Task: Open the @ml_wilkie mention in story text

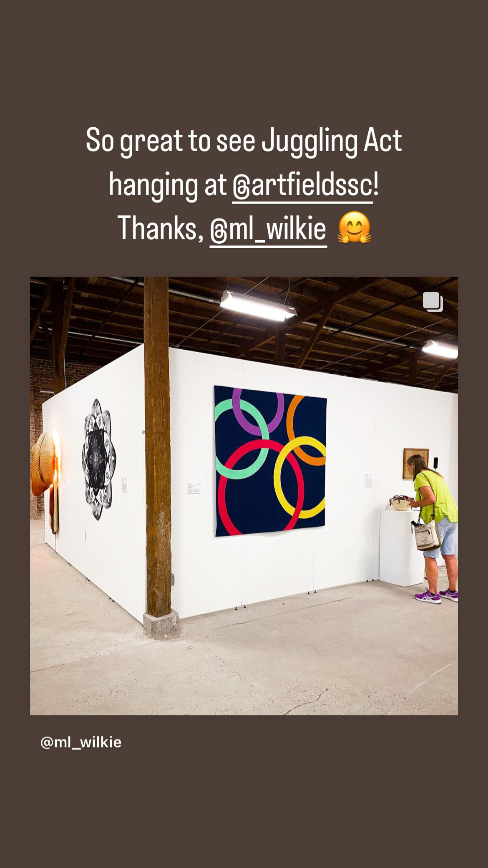Action: tap(268, 229)
